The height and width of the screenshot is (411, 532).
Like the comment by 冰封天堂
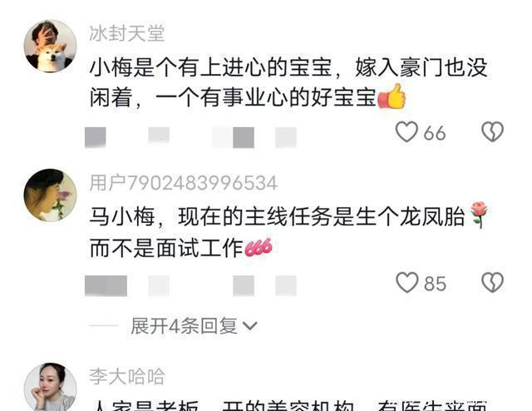[406, 131]
